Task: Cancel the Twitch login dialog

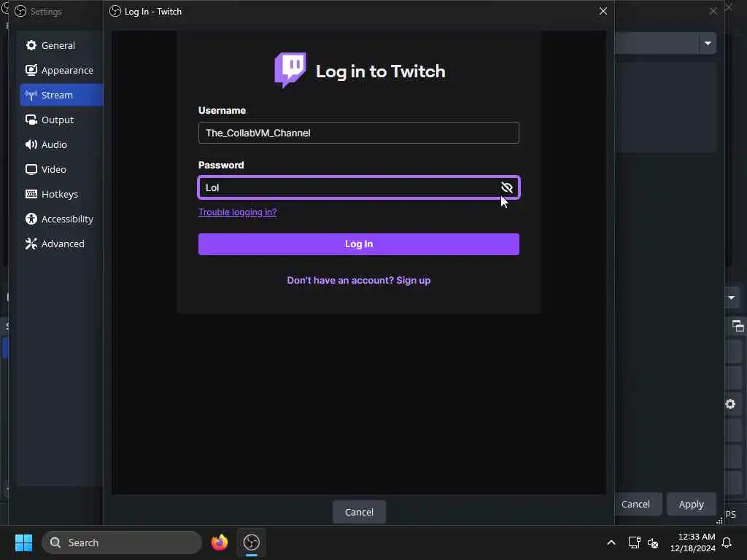Action: [x=359, y=512]
